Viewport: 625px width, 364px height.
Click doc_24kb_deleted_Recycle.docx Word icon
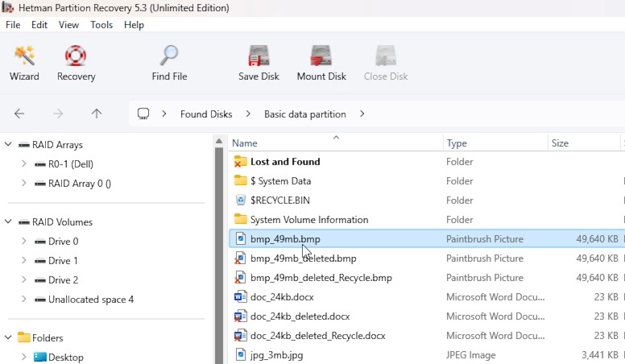240,336
